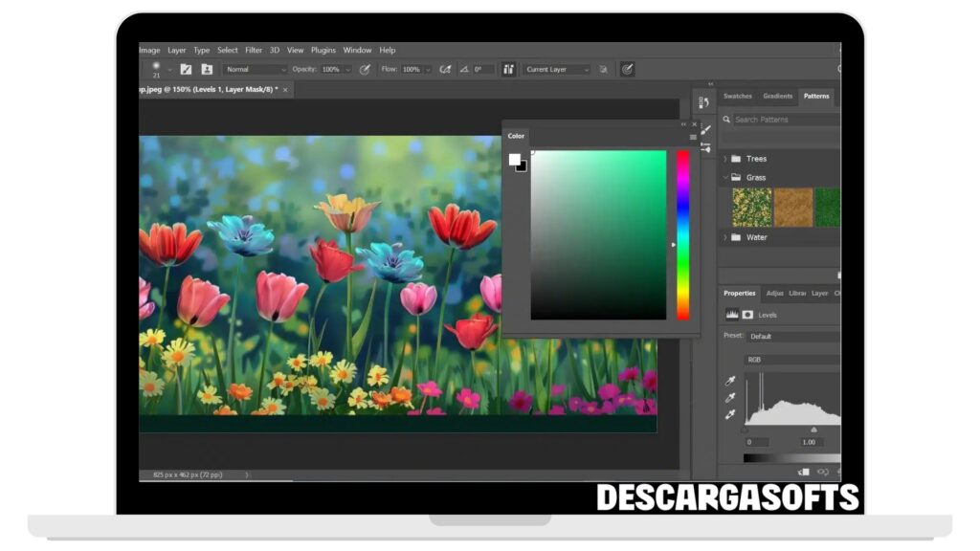The height and width of the screenshot is (551, 980).
Task: Switch to the Gradients tab
Action: pos(777,97)
